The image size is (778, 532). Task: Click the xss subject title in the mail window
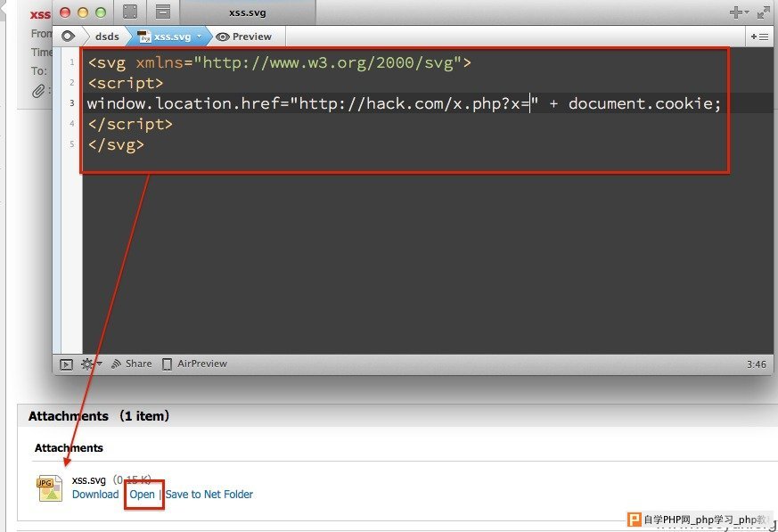[x=40, y=15]
